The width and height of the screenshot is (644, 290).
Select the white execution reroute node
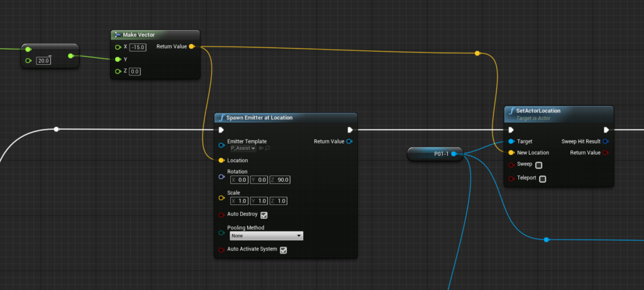[x=56, y=130]
